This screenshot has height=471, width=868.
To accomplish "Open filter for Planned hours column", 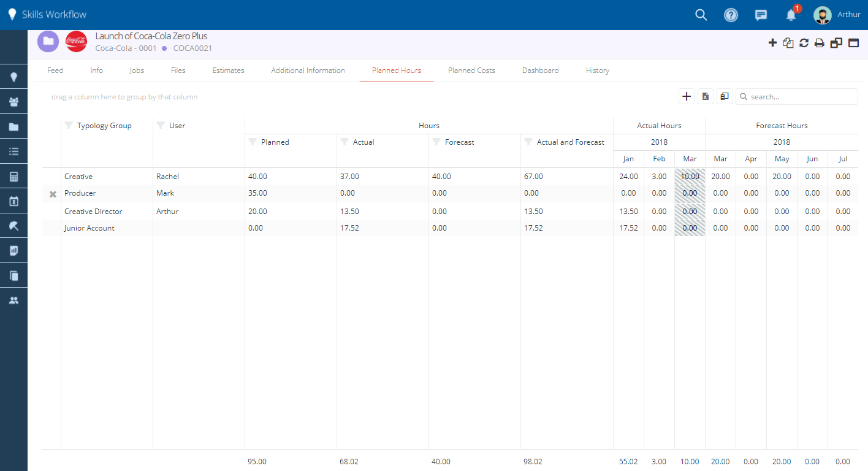I will coord(253,142).
